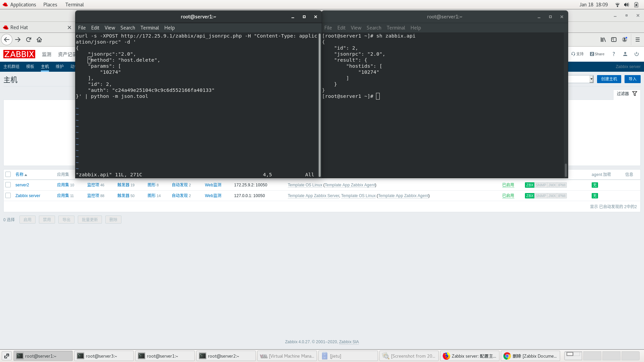644x362 pixels.
Task: Click the Firefox account icon with notification dot
Action: (625, 40)
